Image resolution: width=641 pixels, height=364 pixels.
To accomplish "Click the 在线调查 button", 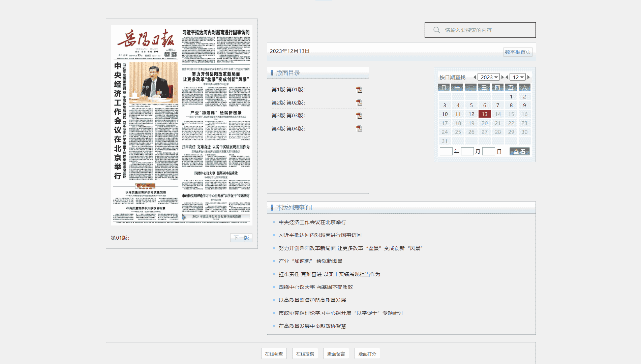I will [274, 354].
